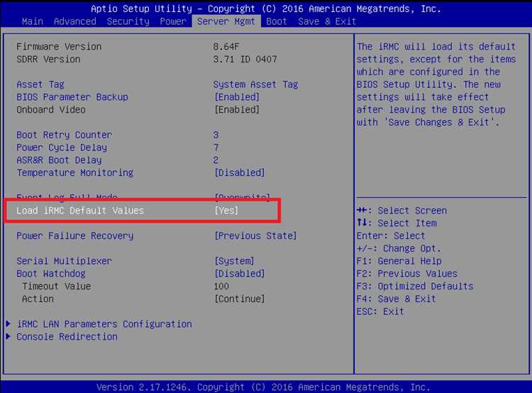Change Load iRMC Default Values option

(x=226, y=211)
